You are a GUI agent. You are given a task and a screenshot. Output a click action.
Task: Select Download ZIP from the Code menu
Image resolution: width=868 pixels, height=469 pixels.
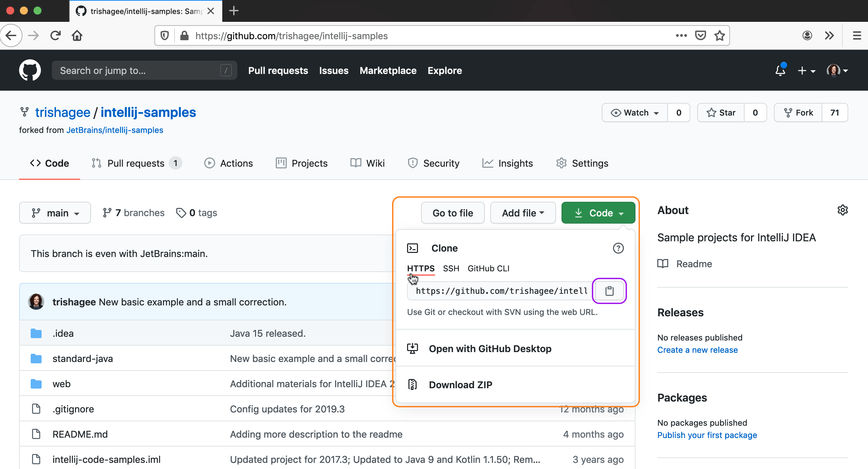click(x=461, y=384)
